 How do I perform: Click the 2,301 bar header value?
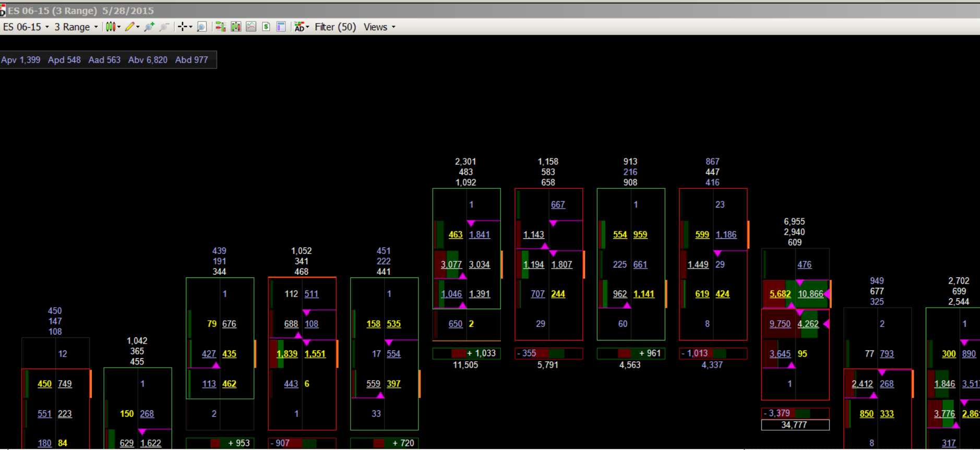pyautogui.click(x=465, y=162)
